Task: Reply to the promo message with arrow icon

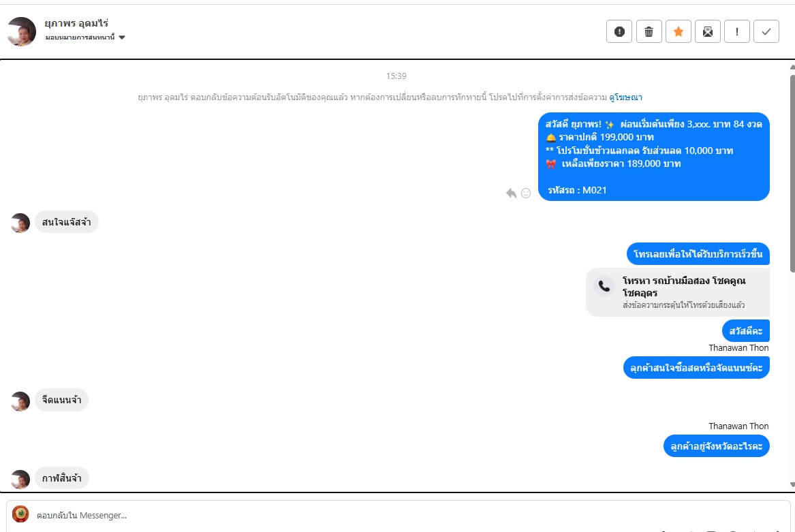Action: pyautogui.click(x=511, y=193)
